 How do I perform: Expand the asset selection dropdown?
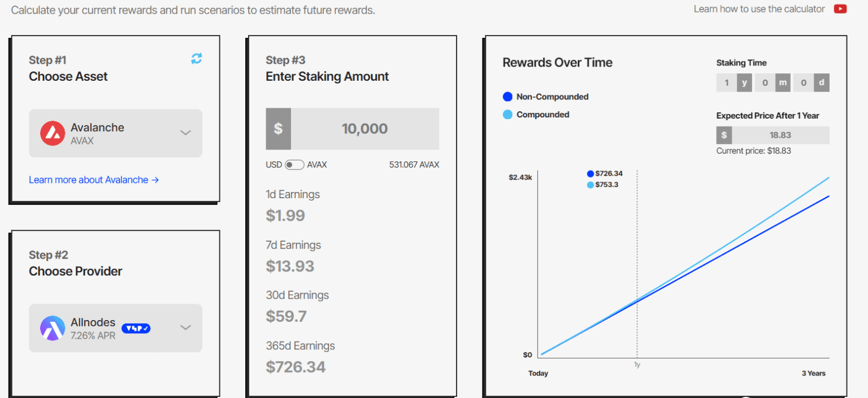pos(185,132)
